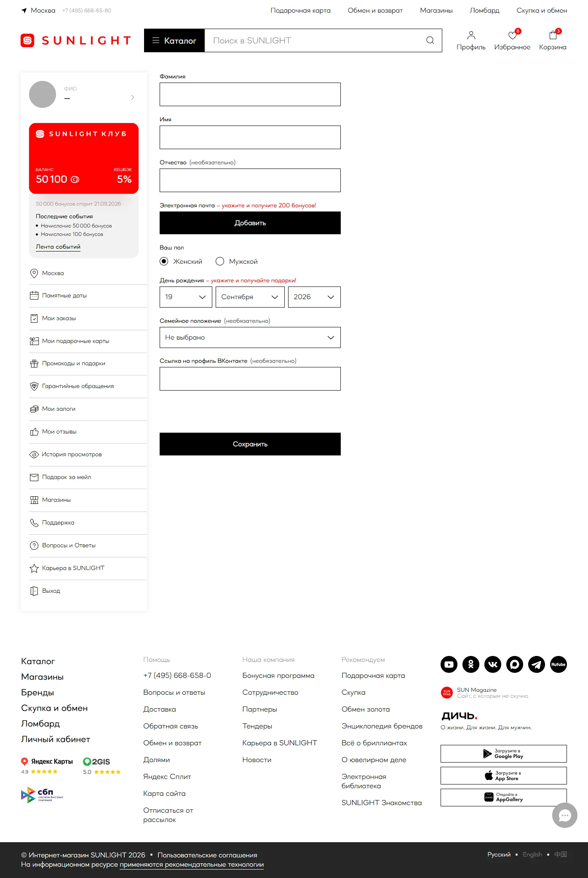
Task: Select the Мужской gender radio
Action: click(220, 261)
